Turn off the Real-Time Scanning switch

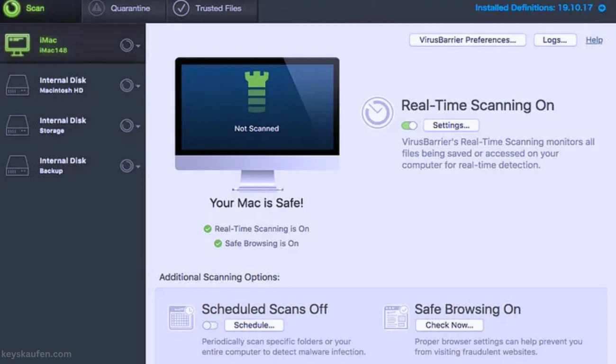point(409,125)
